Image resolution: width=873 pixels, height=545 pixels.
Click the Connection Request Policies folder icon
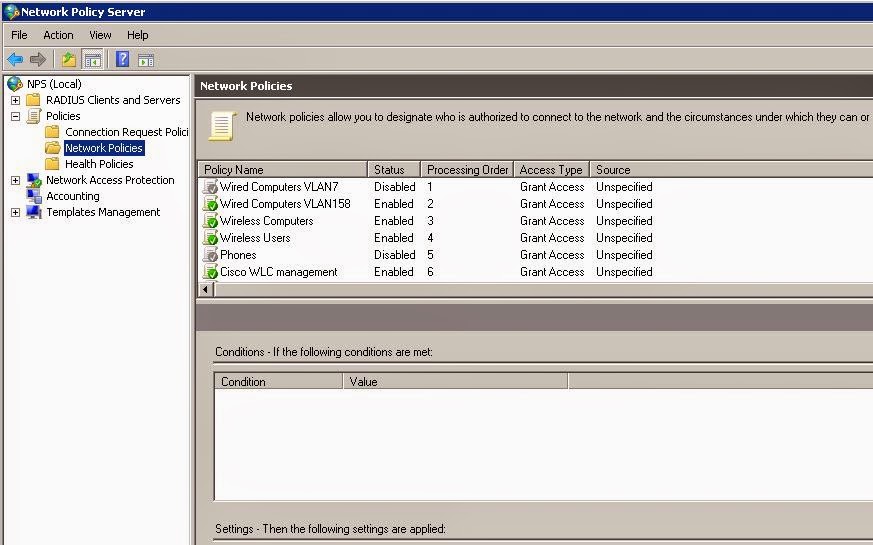click(52, 132)
